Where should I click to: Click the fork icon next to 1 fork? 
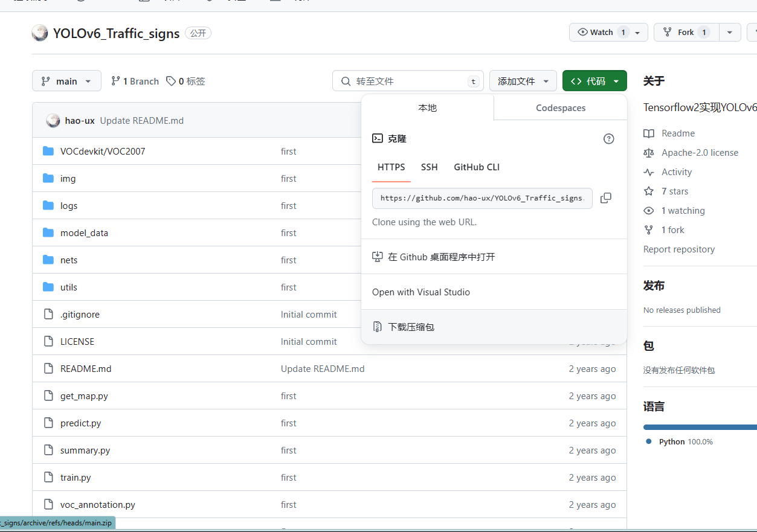[x=649, y=230]
